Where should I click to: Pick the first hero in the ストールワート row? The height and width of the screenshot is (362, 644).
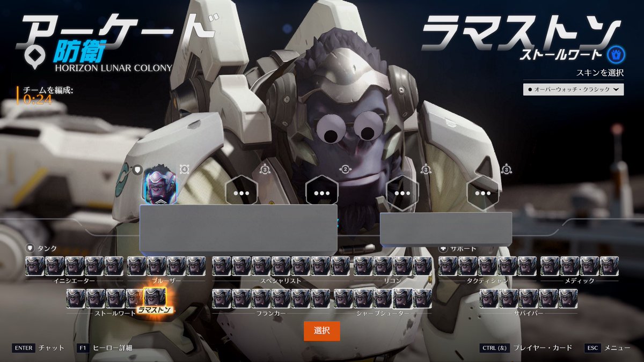[x=76, y=298]
